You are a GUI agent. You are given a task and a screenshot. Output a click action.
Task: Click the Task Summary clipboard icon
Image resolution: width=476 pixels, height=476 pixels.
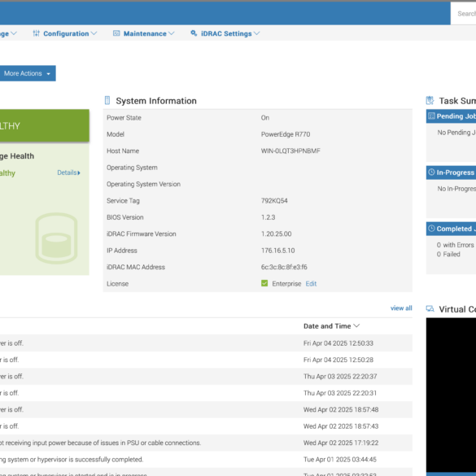(430, 100)
